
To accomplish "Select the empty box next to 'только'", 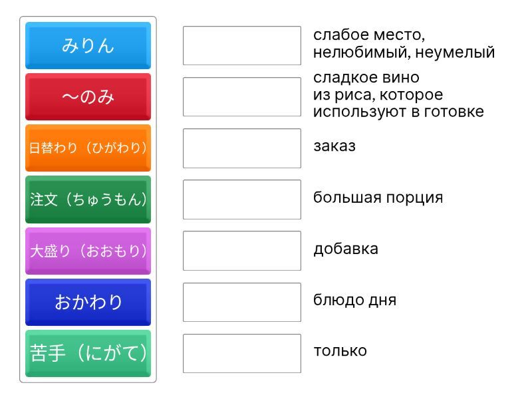I will pyautogui.click(x=242, y=353).
